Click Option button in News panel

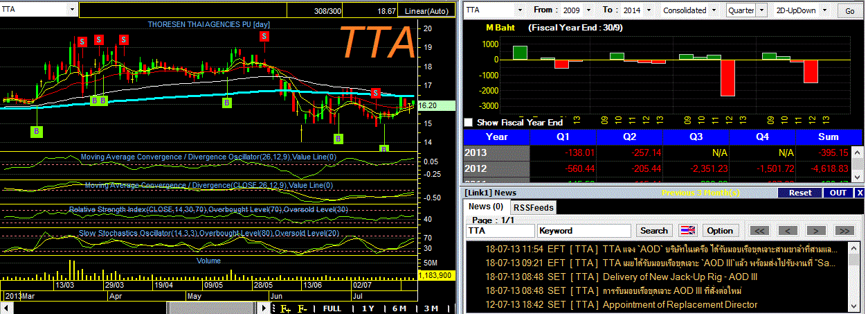(x=721, y=231)
